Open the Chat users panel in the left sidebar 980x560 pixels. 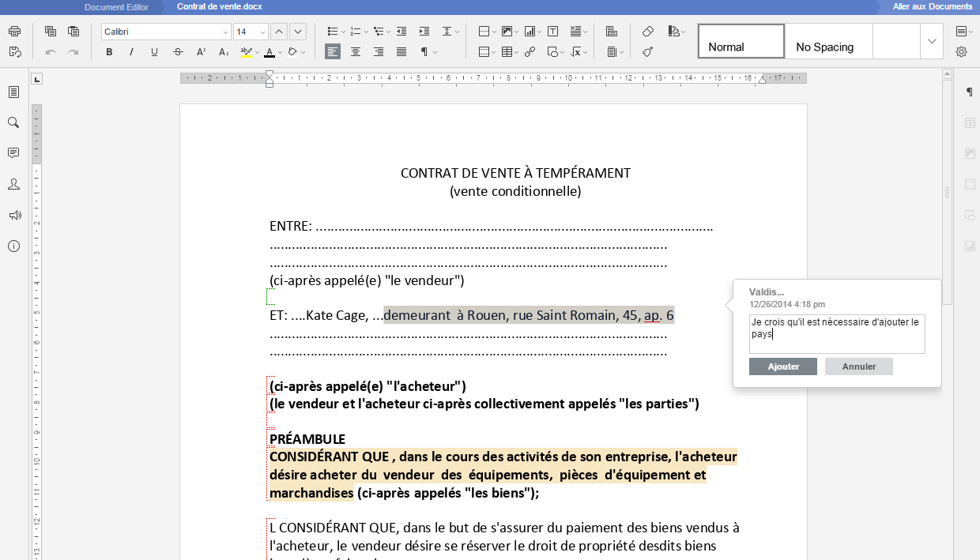(x=13, y=184)
